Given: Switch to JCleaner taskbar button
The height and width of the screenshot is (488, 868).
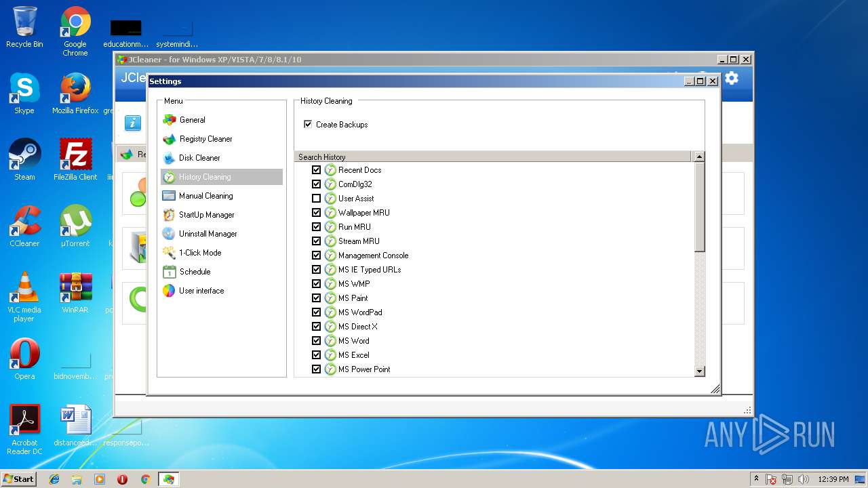Looking at the screenshot, I should (x=168, y=479).
